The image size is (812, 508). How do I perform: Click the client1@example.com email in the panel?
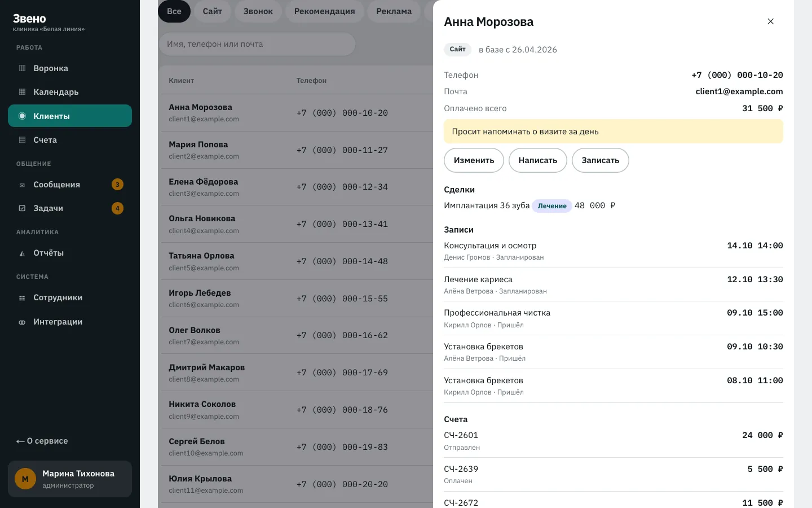(739, 91)
